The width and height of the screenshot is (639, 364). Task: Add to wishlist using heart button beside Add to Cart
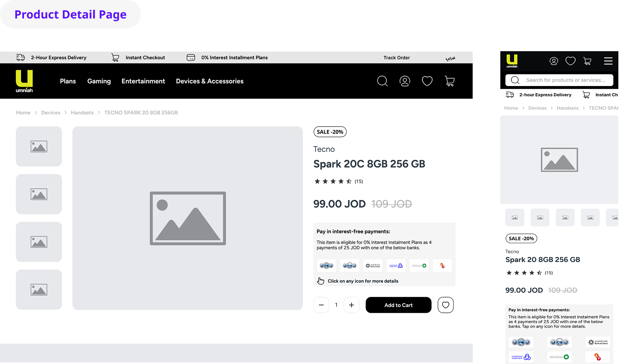point(445,305)
